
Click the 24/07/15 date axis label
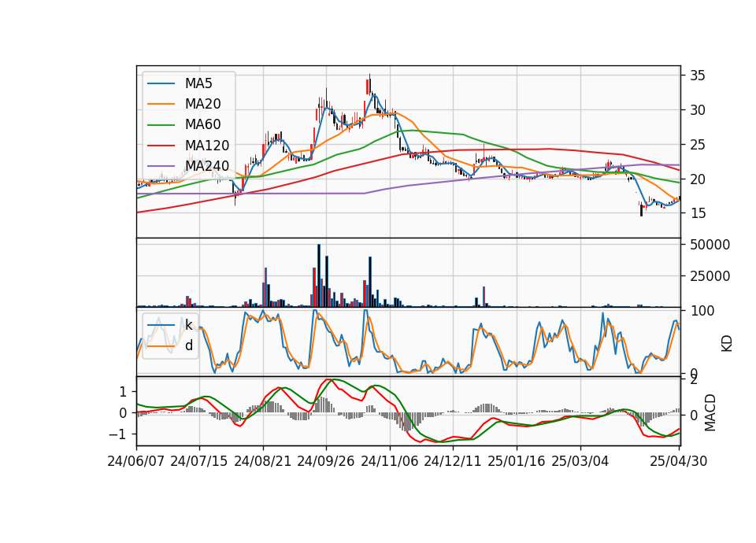click(199, 461)
